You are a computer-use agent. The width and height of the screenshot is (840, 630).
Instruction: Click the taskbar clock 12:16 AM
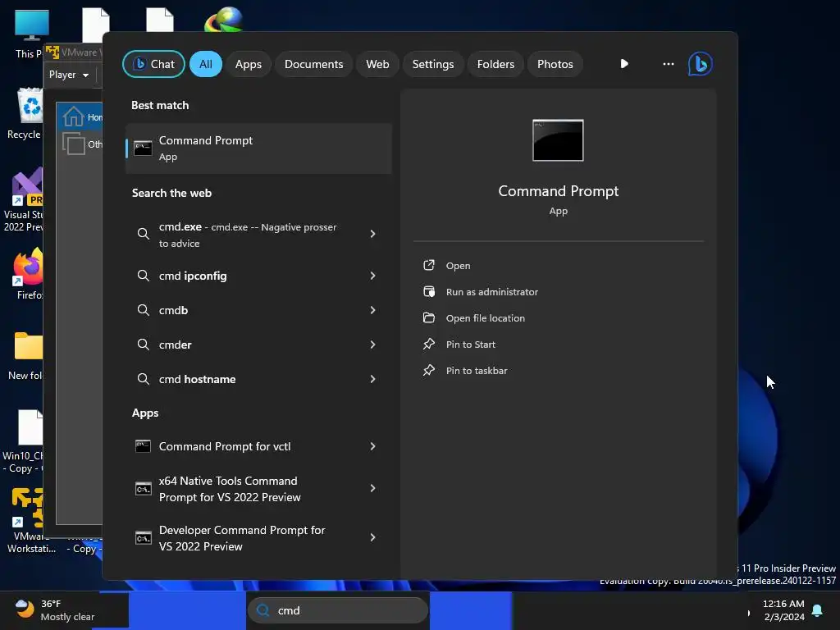783,610
